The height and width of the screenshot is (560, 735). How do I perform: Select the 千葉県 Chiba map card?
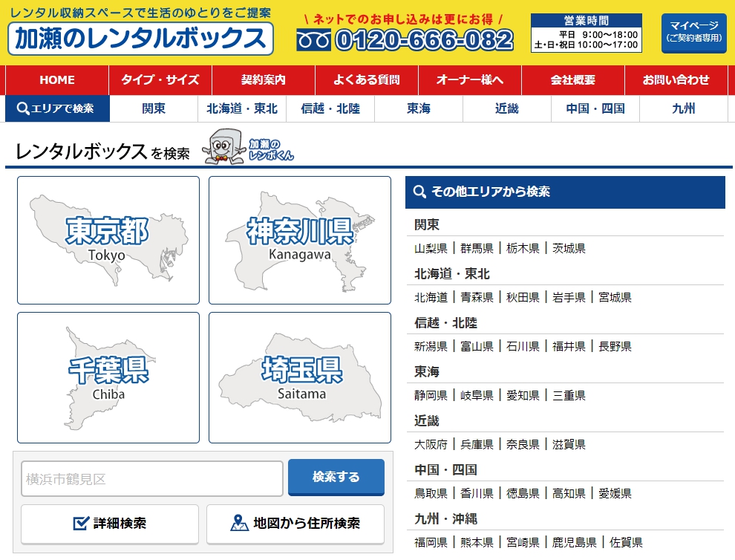click(x=108, y=377)
